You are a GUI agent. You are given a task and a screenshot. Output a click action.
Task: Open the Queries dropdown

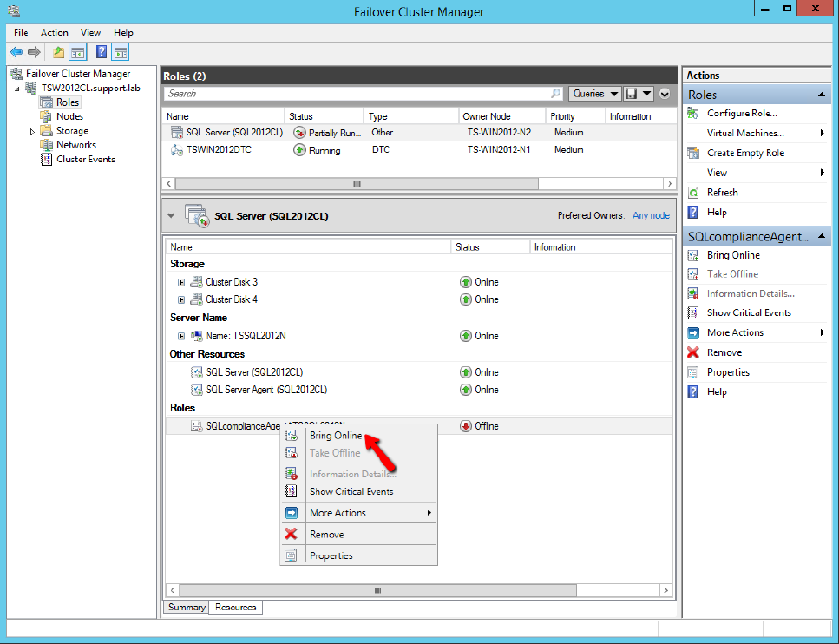coord(594,94)
